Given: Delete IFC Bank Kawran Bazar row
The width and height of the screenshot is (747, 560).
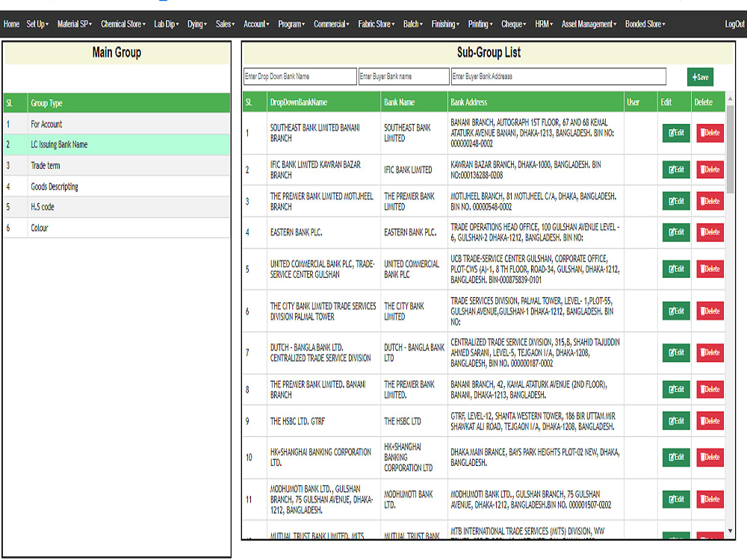Looking at the screenshot, I should (710, 169).
